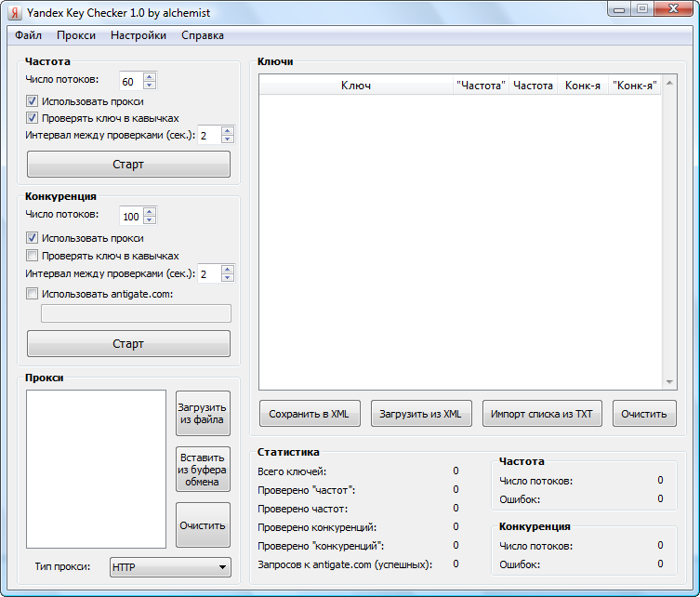Click the Yandex app icon in title bar

(15, 13)
